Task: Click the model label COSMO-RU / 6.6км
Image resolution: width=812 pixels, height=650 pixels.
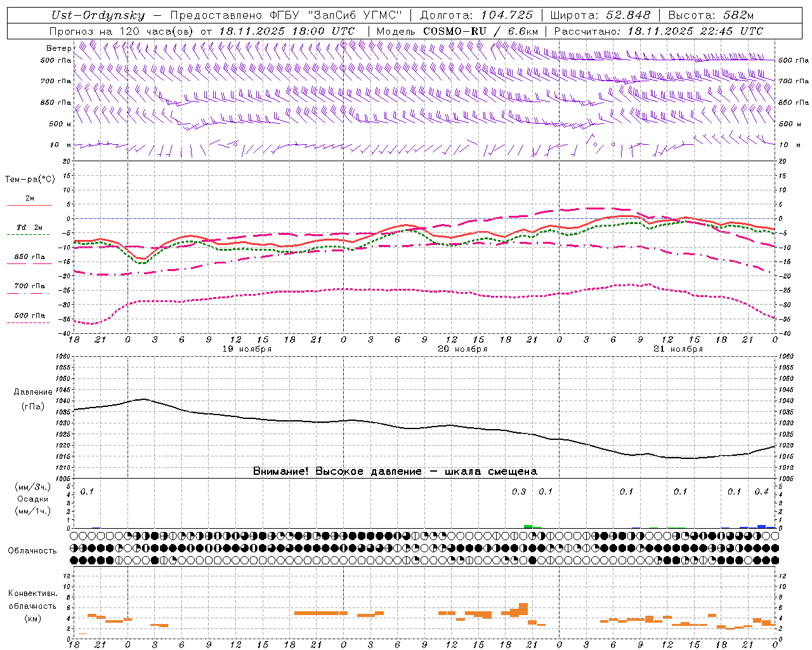Action: pos(481,31)
